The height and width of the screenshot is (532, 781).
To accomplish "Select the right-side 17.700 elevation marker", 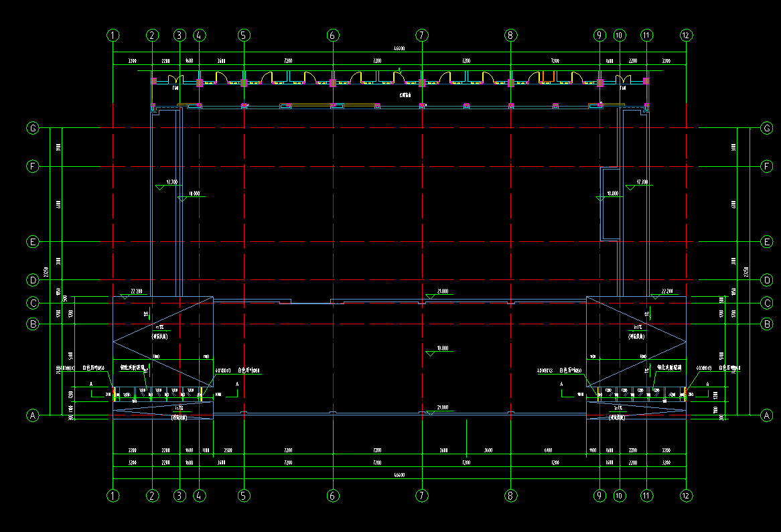I will pos(641,182).
